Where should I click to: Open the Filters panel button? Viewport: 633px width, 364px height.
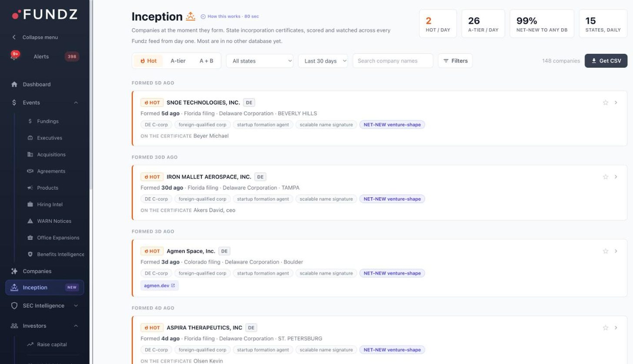click(x=455, y=61)
